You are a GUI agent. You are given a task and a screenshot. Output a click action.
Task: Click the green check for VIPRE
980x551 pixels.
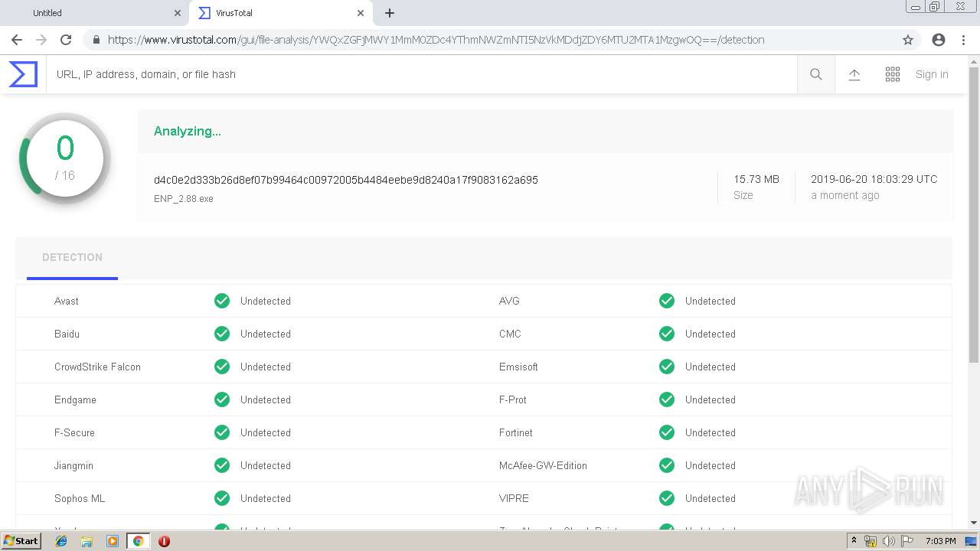[x=667, y=498]
